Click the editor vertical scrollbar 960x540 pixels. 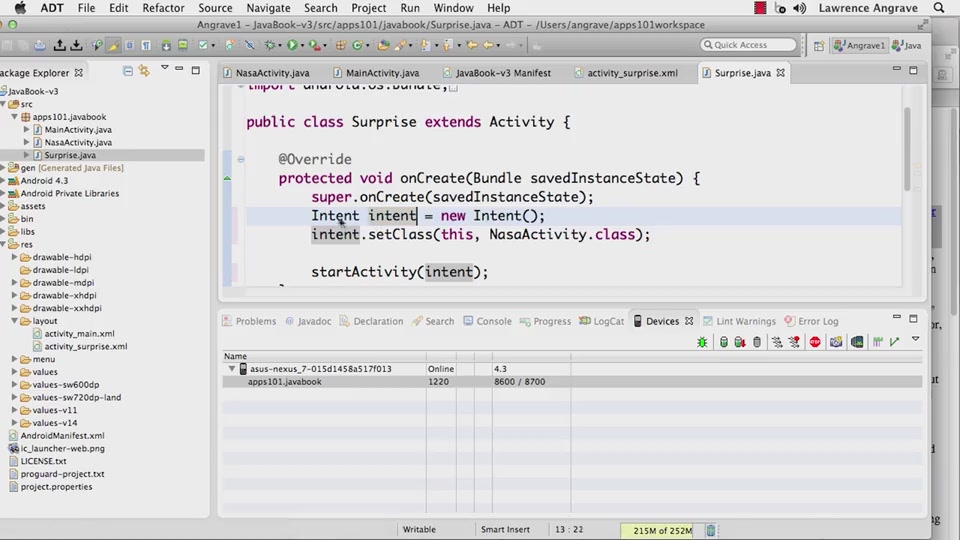pyautogui.click(x=907, y=148)
